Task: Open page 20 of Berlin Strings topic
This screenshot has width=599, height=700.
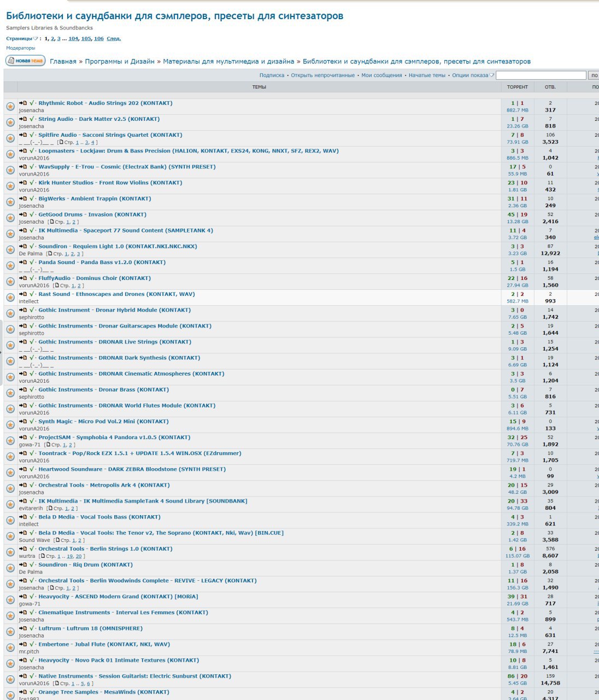Action: [x=79, y=556]
